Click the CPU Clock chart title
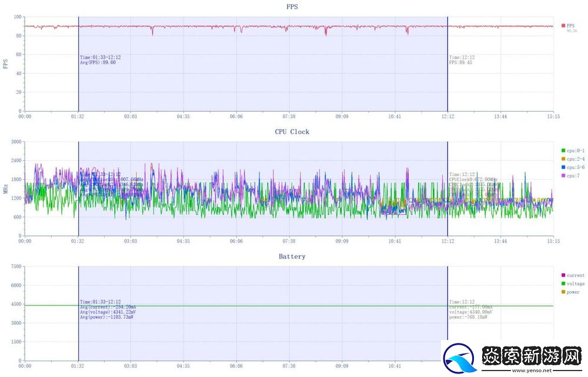 292,132
